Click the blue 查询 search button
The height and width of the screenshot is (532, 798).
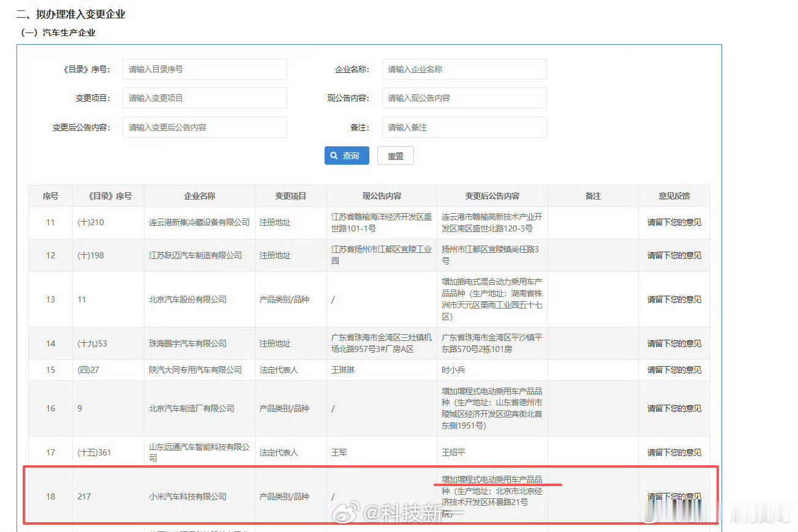[x=347, y=155]
